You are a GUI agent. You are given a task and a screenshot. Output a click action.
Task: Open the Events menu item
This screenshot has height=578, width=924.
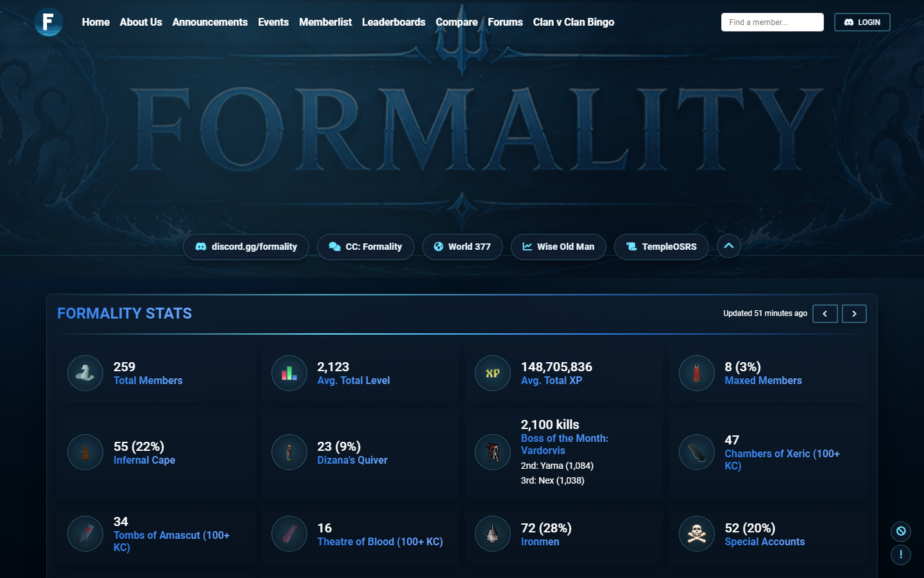[x=273, y=22]
